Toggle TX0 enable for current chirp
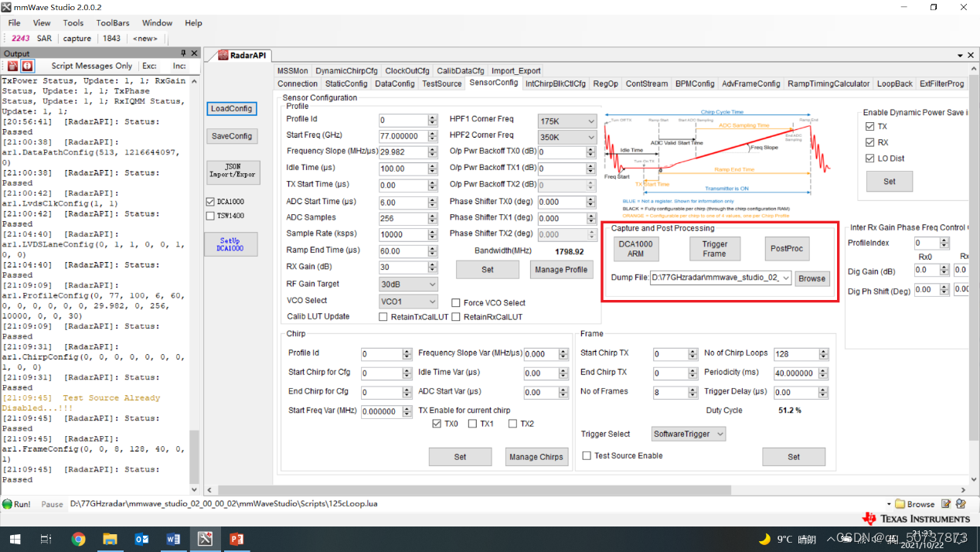The width and height of the screenshot is (980, 552). pos(437,424)
